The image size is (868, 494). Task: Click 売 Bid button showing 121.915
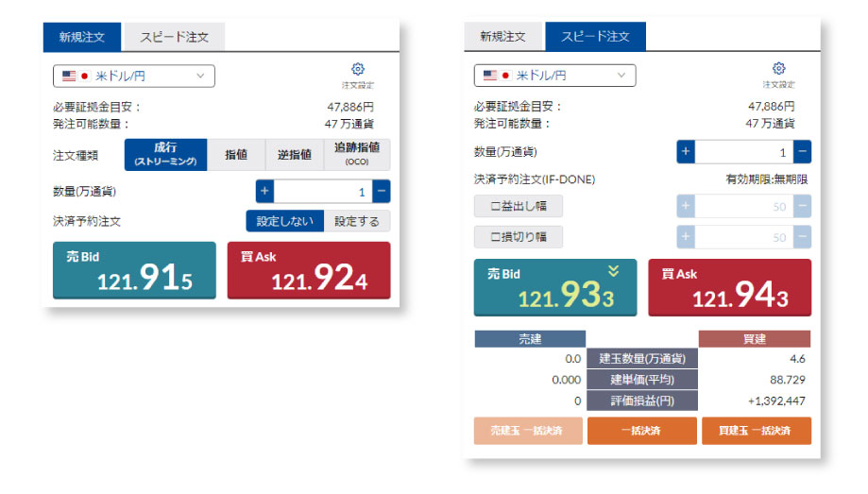[x=134, y=270]
